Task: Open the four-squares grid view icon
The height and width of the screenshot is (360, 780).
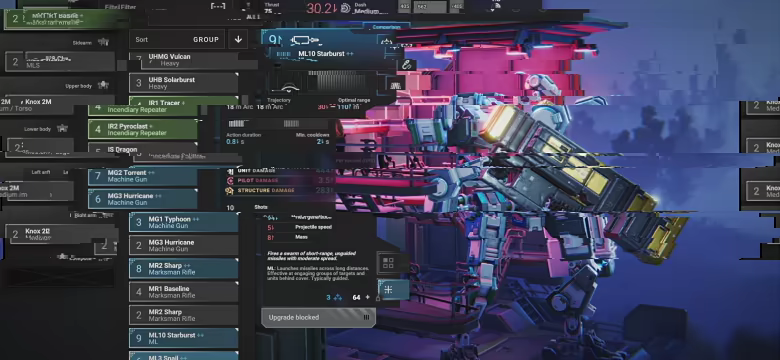Action: 389,264
